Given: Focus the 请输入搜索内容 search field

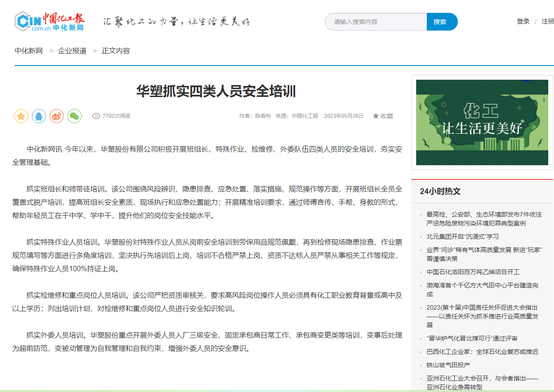Looking at the screenshot, I should 376,22.
